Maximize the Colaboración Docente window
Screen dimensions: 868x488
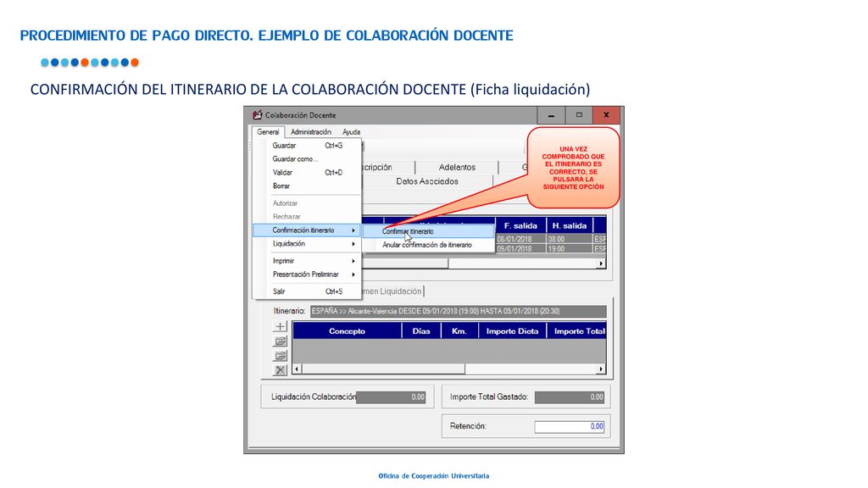(578, 115)
